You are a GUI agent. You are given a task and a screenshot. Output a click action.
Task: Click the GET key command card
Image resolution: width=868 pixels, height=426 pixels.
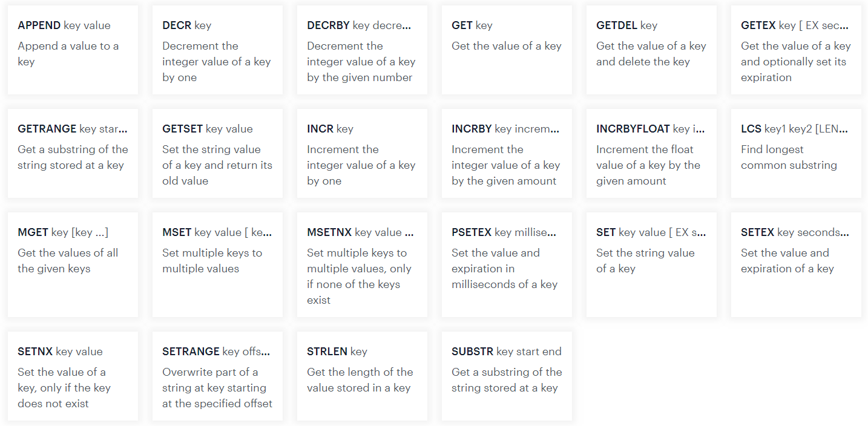point(507,50)
